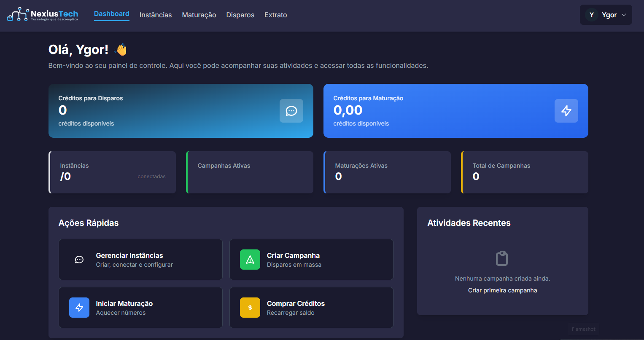This screenshot has width=644, height=340.
Task: Click the blue lightning icon beside Iniciar Maturação
Action: click(79, 308)
